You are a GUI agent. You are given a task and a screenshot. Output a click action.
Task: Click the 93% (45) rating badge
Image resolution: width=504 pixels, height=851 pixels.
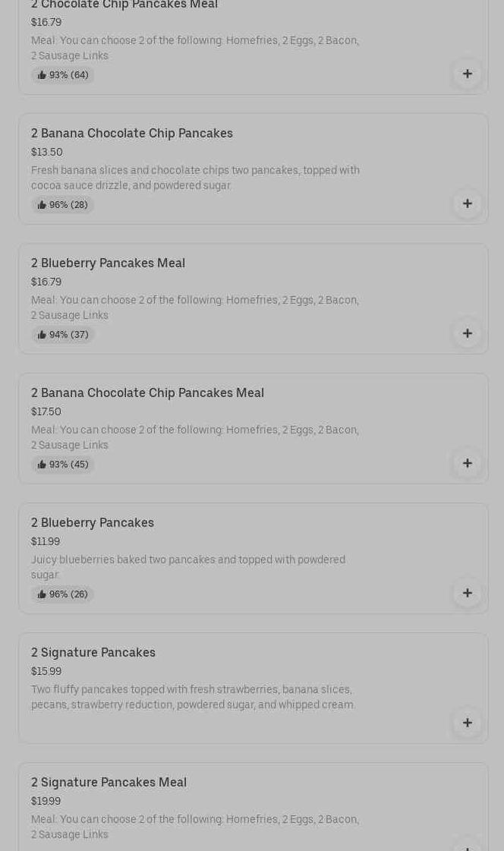point(63,465)
